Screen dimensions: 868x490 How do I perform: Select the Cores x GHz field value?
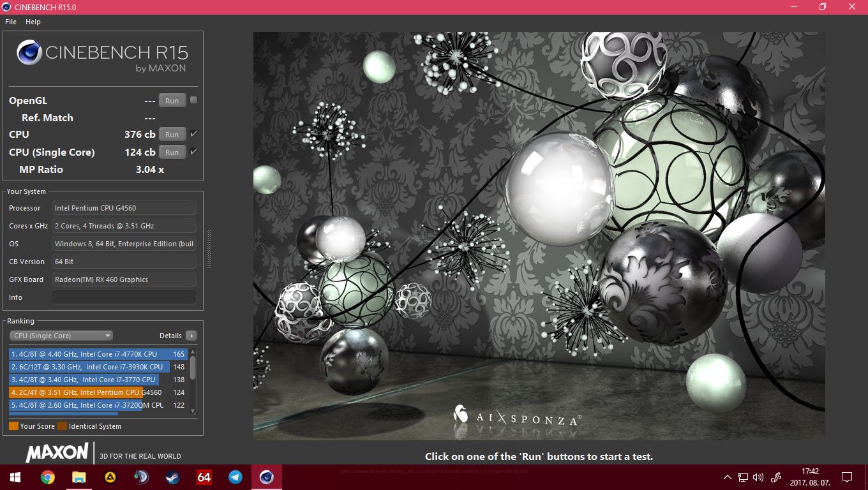pos(124,226)
